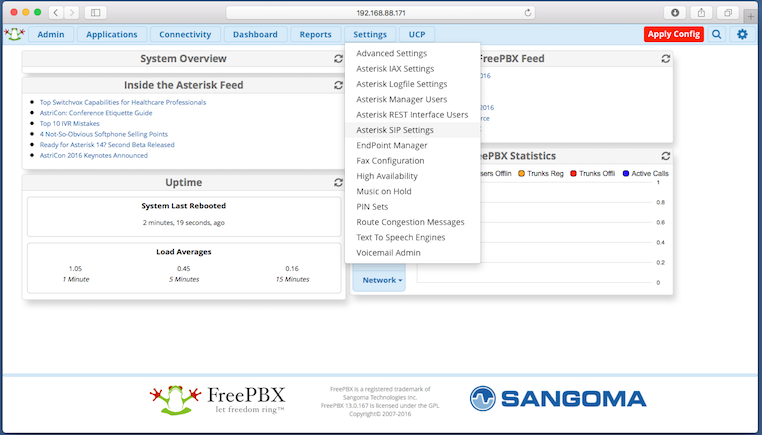Select Asterisk SIP Settings
This screenshot has height=435, width=762.
[x=413, y=130]
